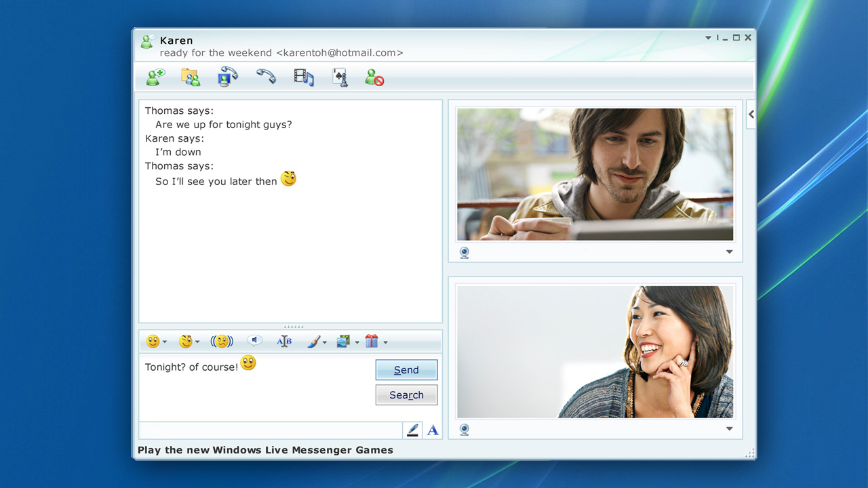Switch to text input mode with the A icon

[433, 430]
